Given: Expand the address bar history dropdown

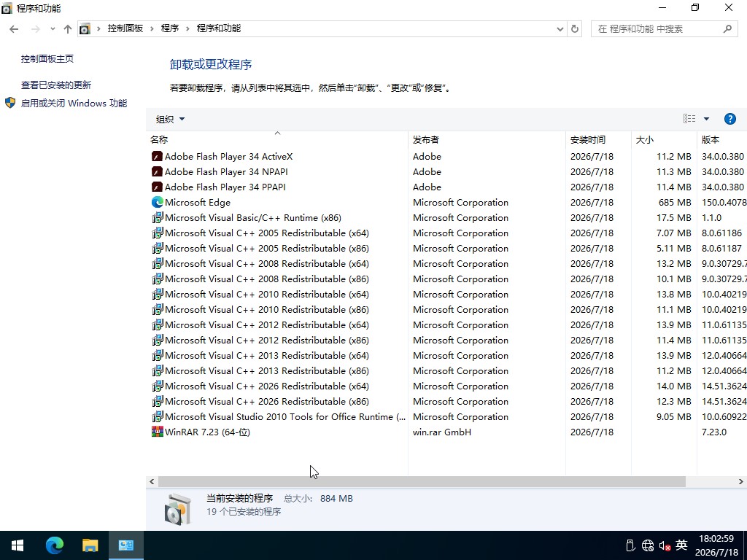Looking at the screenshot, I should [x=560, y=29].
